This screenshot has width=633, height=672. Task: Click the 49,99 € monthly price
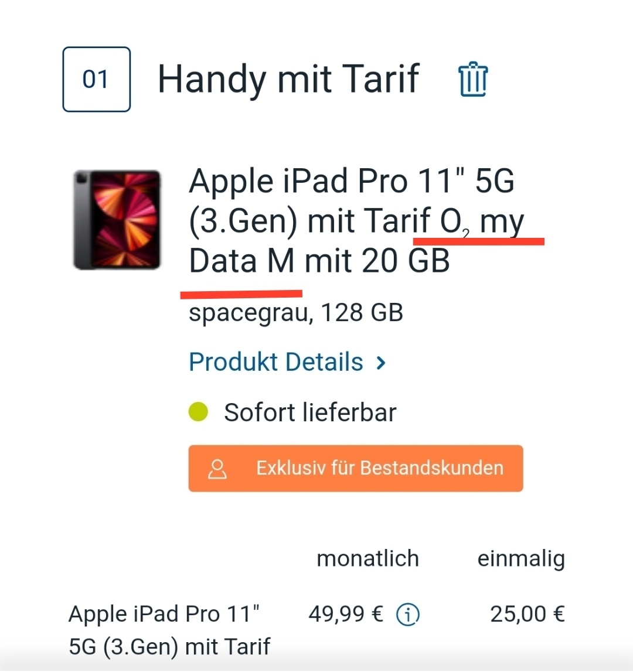click(346, 614)
